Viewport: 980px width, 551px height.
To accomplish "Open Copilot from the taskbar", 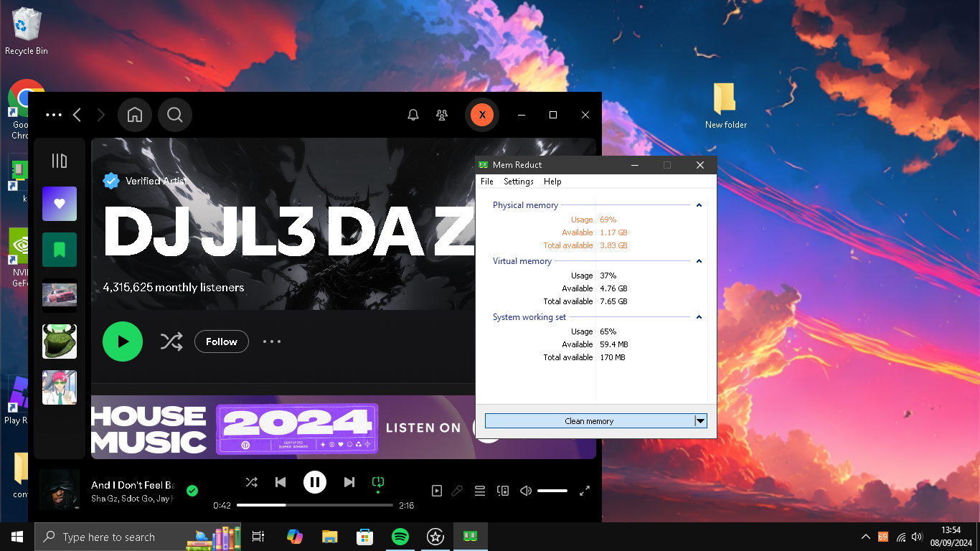I will [294, 537].
